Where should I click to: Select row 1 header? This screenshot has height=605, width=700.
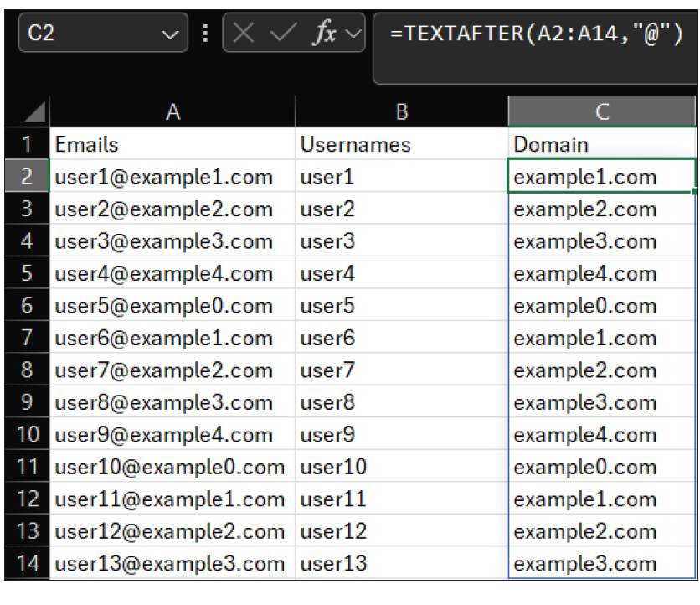click(27, 144)
